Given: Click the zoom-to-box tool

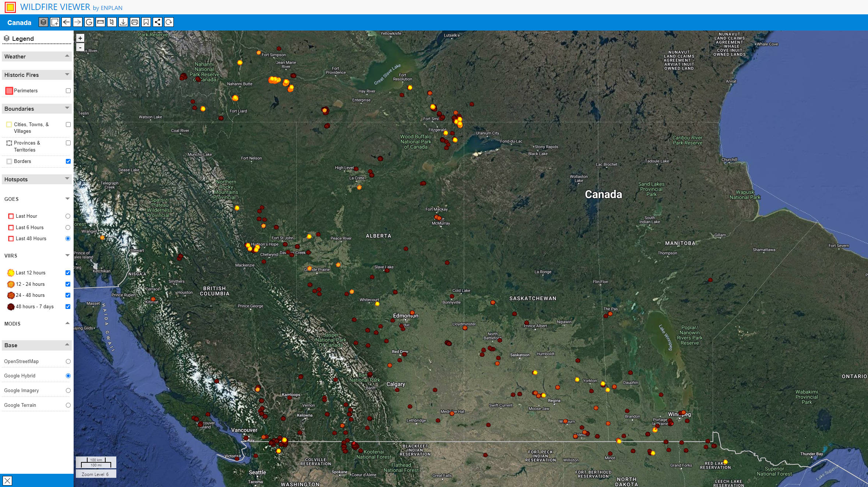Looking at the screenshot, I should point(55,22).
